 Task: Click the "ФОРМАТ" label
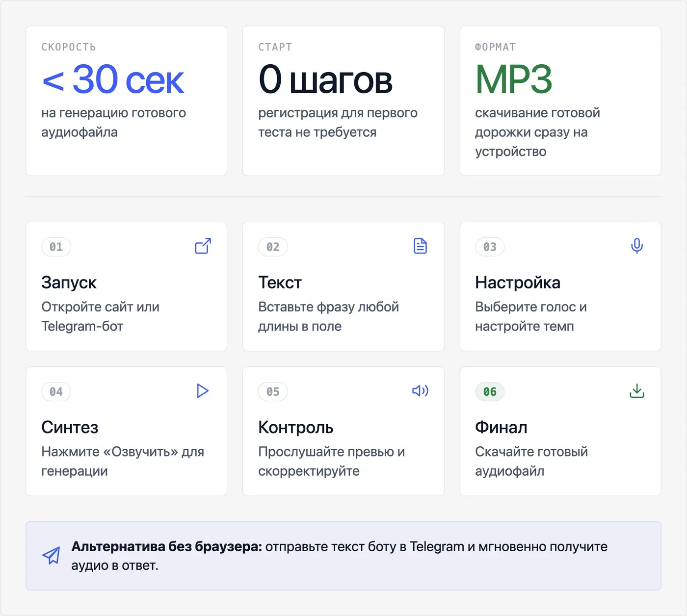tap(496, 47)
